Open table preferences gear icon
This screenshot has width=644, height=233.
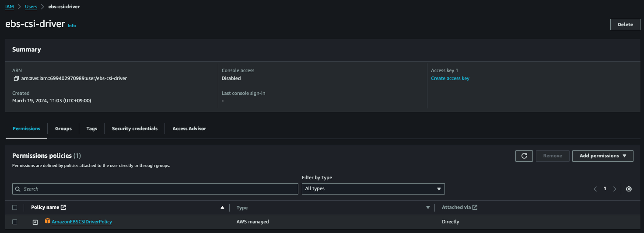pos(629,189)
